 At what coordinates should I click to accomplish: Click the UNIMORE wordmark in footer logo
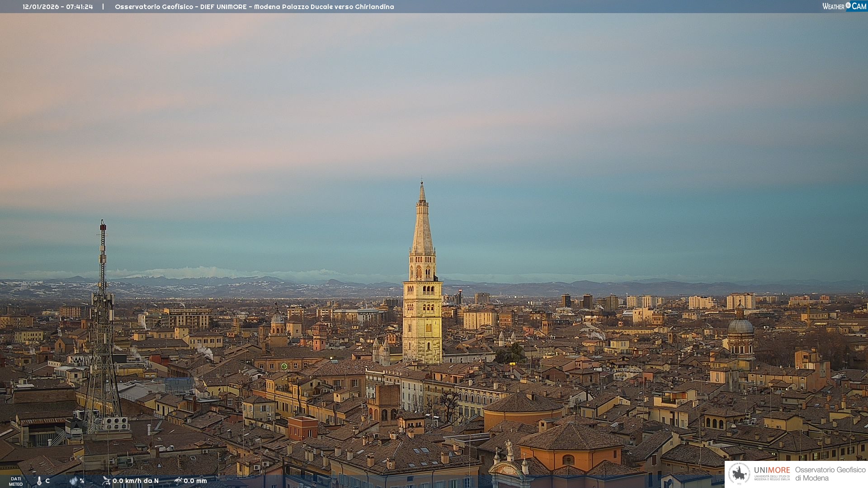click(772, 470)
